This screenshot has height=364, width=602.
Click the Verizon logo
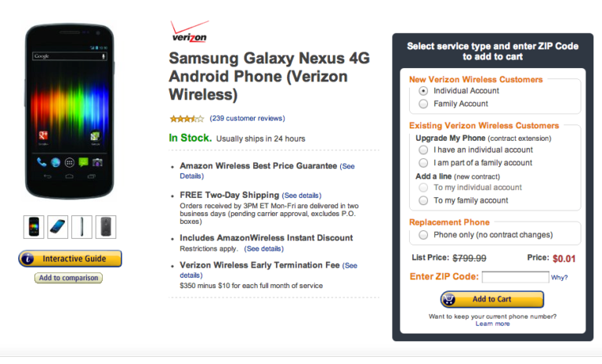pyautogui.click(x=189, y=31)
